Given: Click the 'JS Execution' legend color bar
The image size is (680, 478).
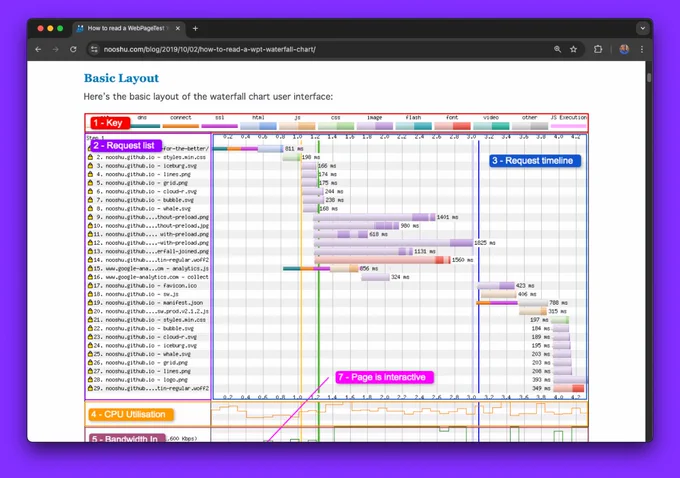Looking at the screenshot, I should coord(569,126).
